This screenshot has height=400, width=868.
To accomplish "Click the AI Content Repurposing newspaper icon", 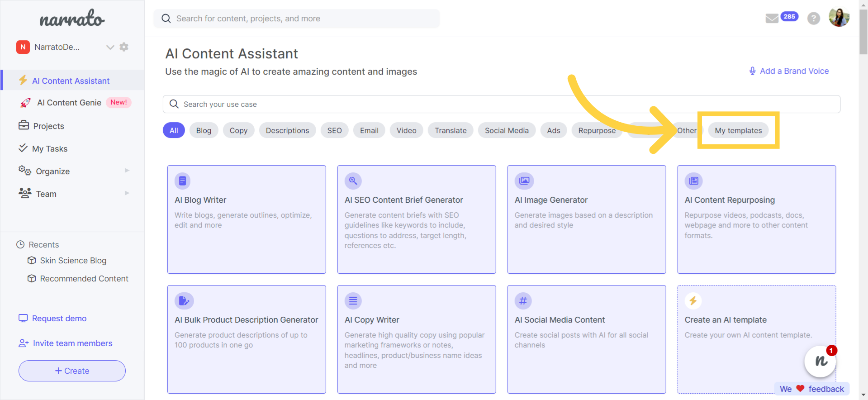I will pos(693,181).
